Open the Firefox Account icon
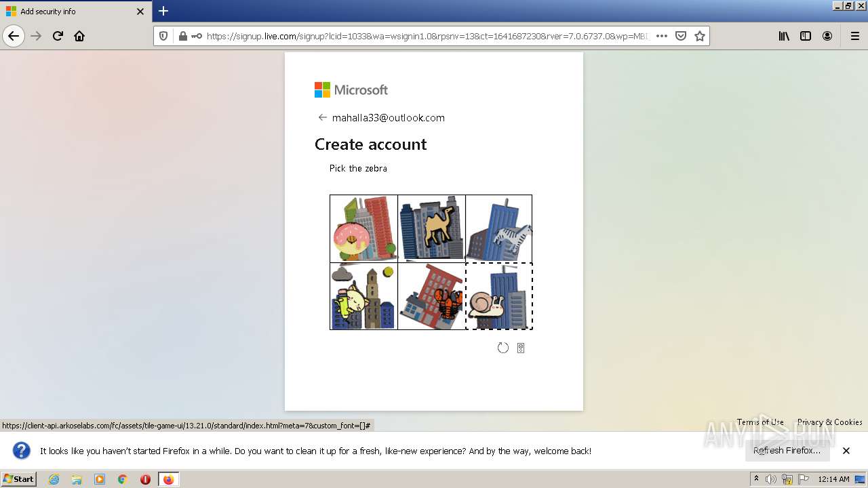 tap(827, 36)
